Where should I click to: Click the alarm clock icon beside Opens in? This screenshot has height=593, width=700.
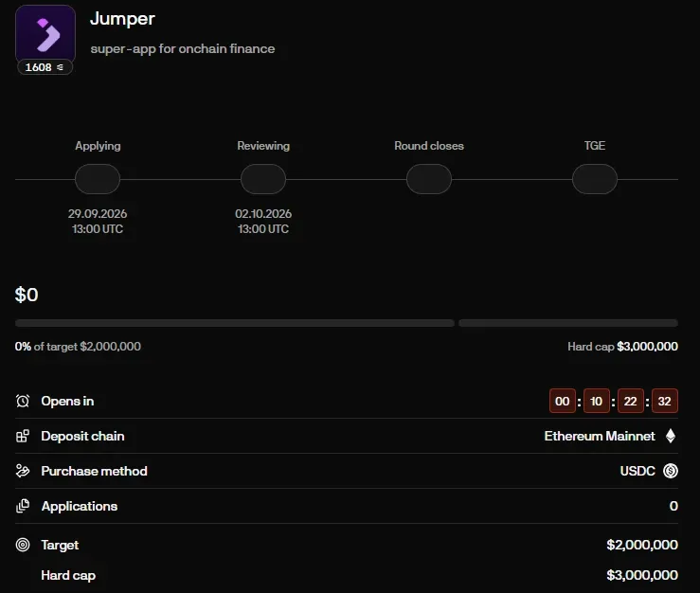click(x=23, y=401)
